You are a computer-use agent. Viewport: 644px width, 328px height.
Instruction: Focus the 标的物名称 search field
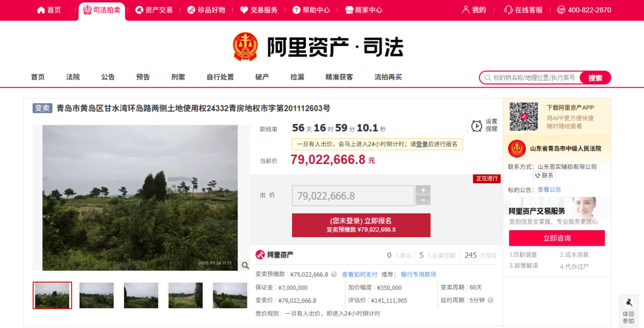coord(534,78)
